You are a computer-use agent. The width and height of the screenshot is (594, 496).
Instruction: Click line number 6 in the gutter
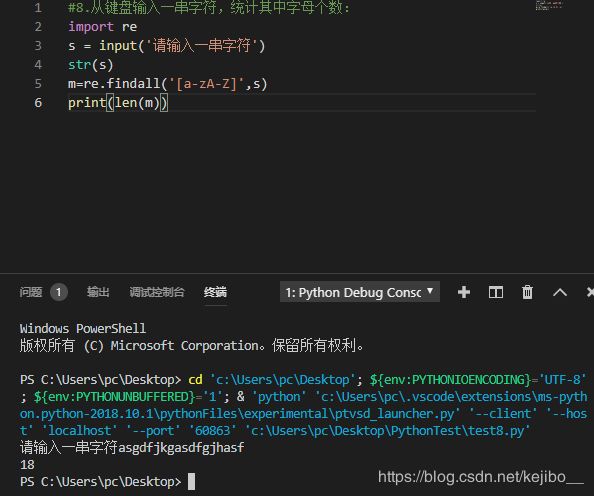click(x=38, y=102)
